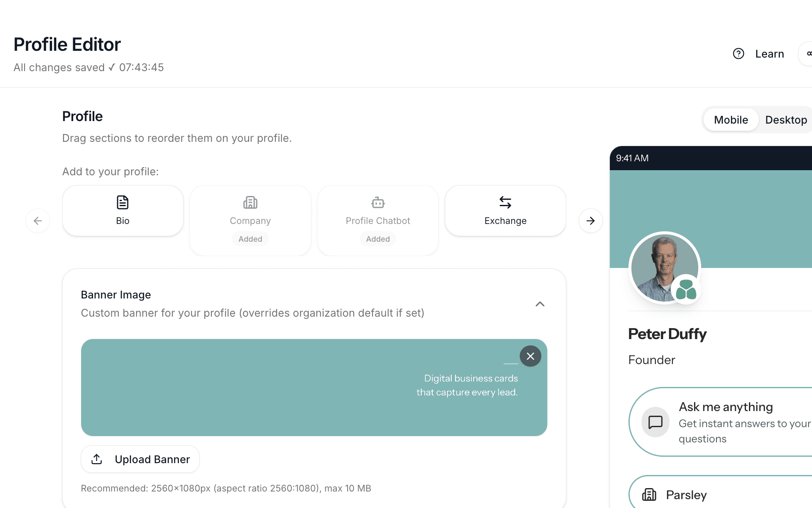Click the left arrow in the section carousel
This screenshot has height=508, width=812.
[38, 221]
